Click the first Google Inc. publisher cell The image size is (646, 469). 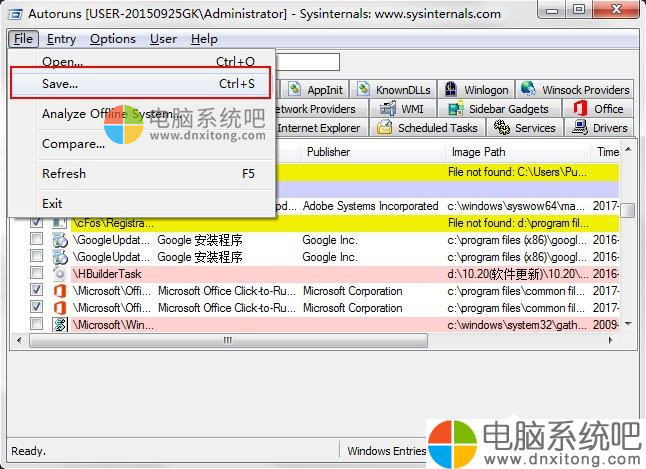tap(330, 240)
